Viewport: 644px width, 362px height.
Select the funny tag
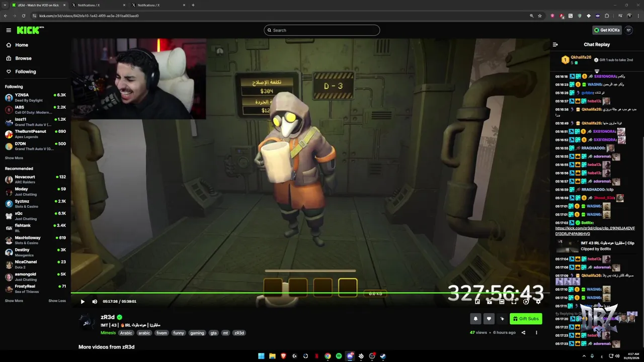(179, 333)
